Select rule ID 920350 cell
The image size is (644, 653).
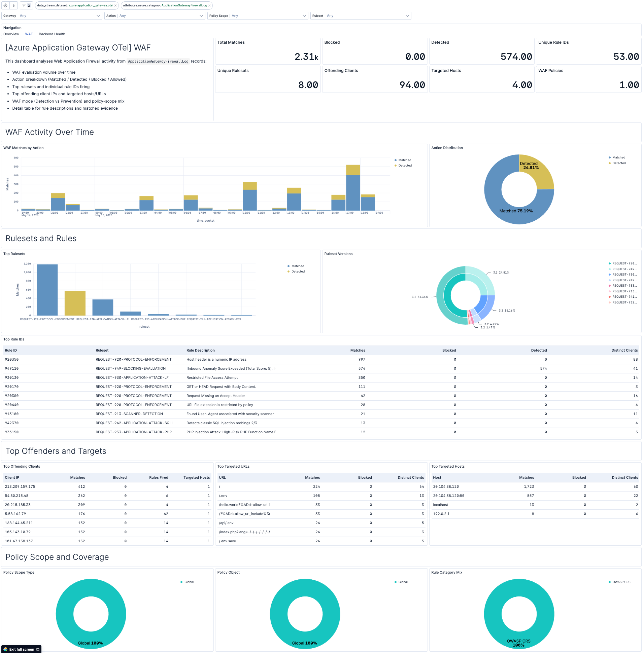(x=12, y=360)
